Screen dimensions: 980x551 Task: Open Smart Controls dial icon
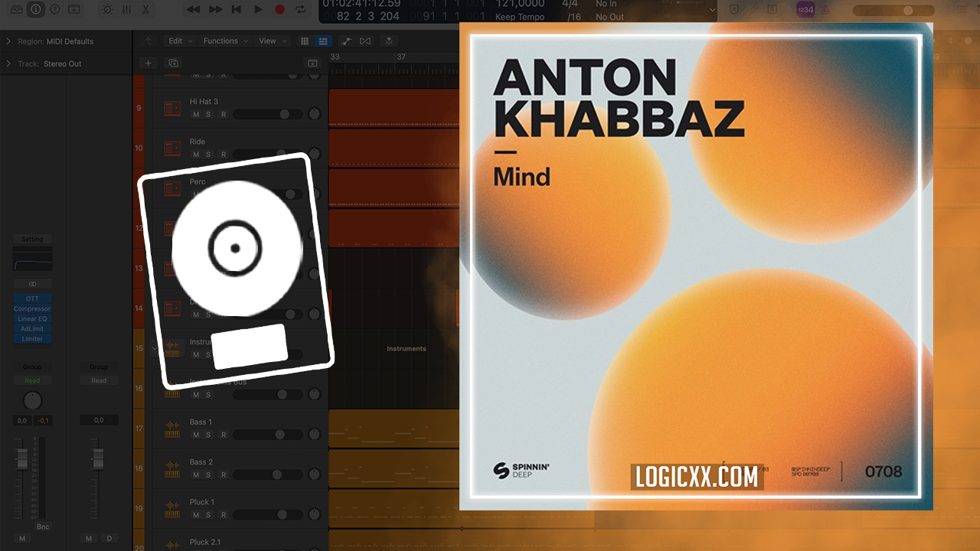point(107,9)
